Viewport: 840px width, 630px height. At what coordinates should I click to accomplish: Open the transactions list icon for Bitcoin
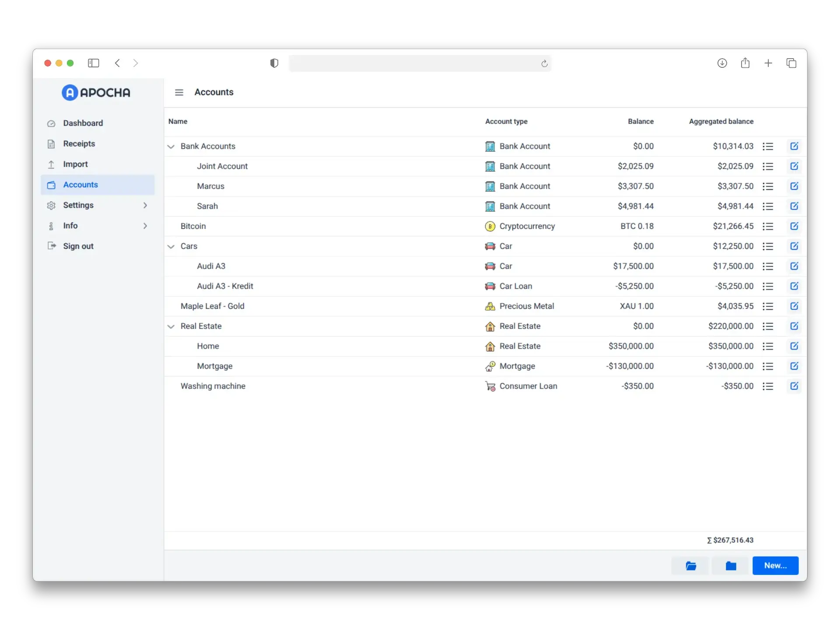coord(768,226)
